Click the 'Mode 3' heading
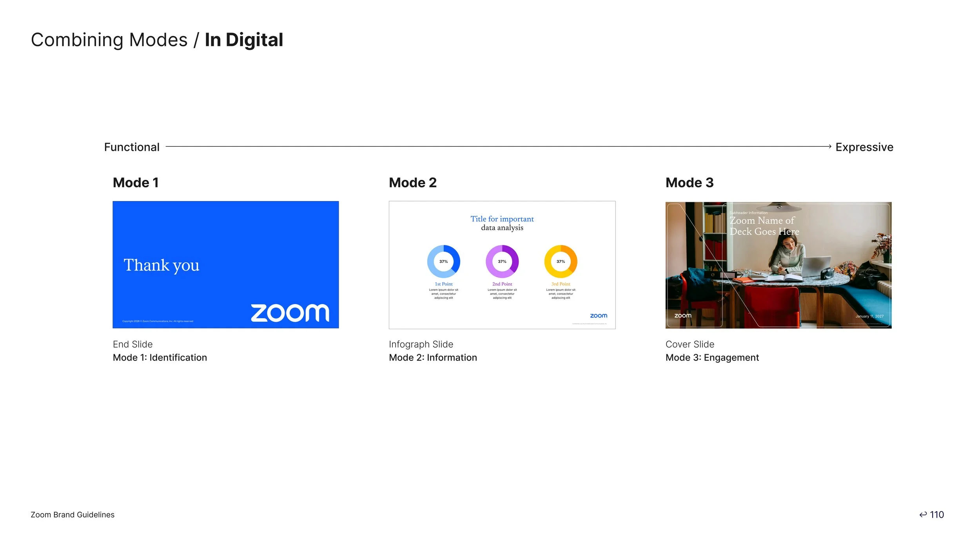Viewport: 980px width, 551px height. [690, 183]
